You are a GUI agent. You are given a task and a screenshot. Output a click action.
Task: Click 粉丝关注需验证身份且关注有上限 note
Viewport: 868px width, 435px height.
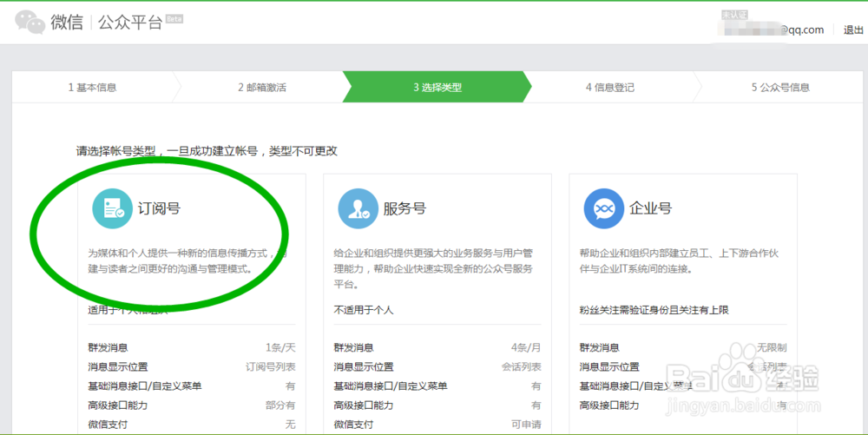point(654,310)
